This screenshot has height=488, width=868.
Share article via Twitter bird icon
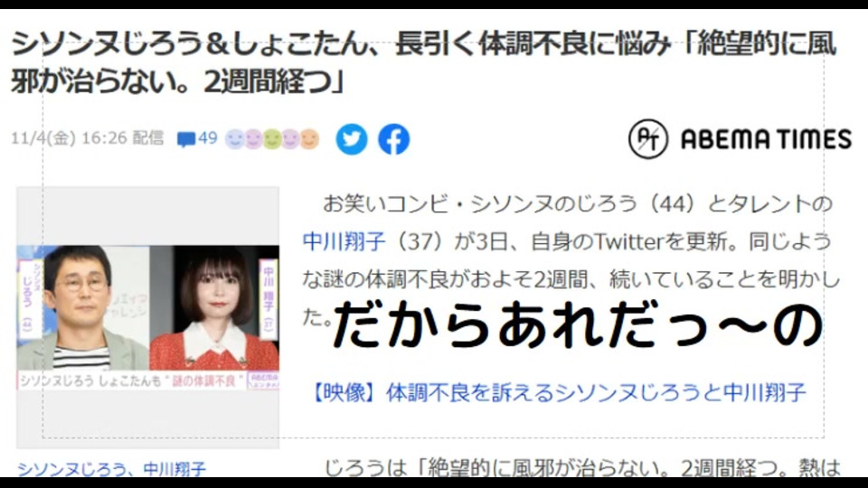[x=352, y=139]
